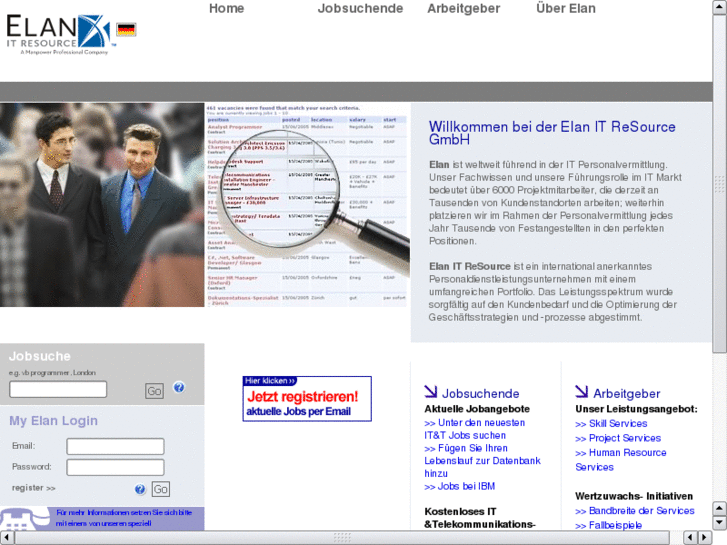Open Fügen Sie Ihren Lebenslauf link
This screenshot has width=727, height=545.
coord(482,461)
